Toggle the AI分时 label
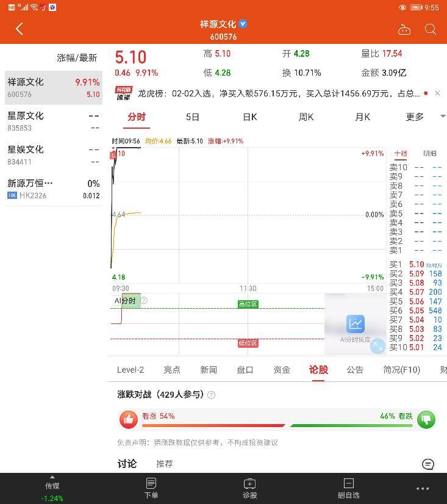Viewport: 447px width, 504px height. point(125,301)
